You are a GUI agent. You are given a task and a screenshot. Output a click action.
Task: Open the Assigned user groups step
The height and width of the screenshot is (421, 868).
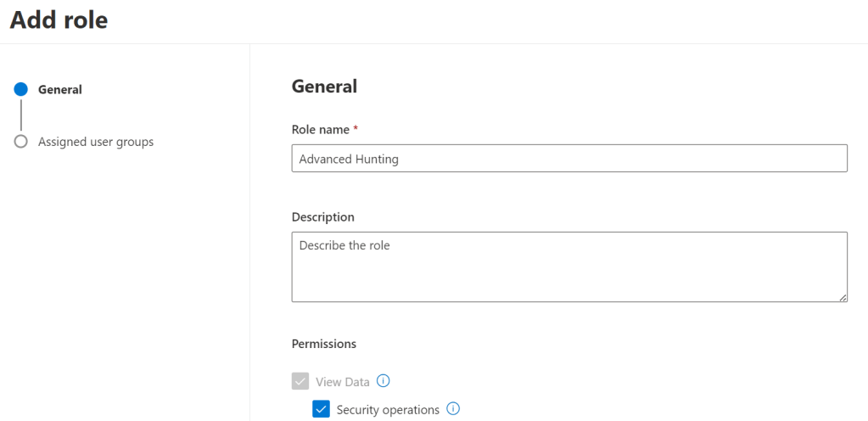(96, 142)
